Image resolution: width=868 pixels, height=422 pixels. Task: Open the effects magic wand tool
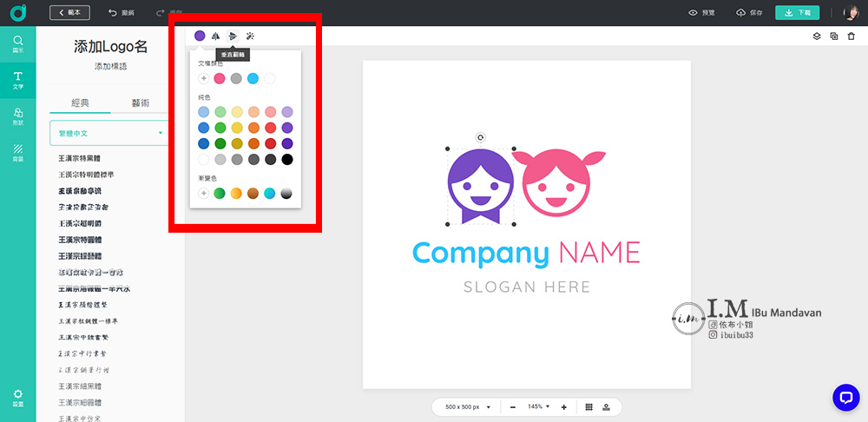click(x=250, y=36)
